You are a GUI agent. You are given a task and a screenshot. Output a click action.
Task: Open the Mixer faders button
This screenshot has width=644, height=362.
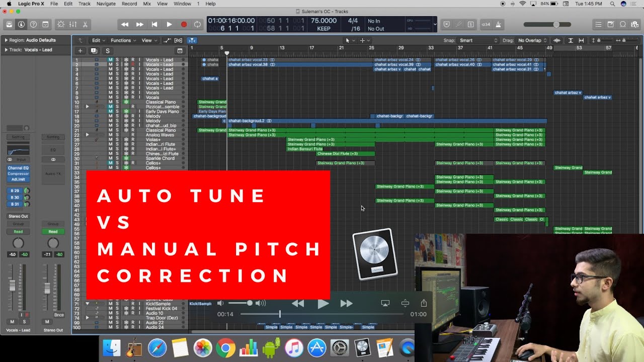click(73, 24)
